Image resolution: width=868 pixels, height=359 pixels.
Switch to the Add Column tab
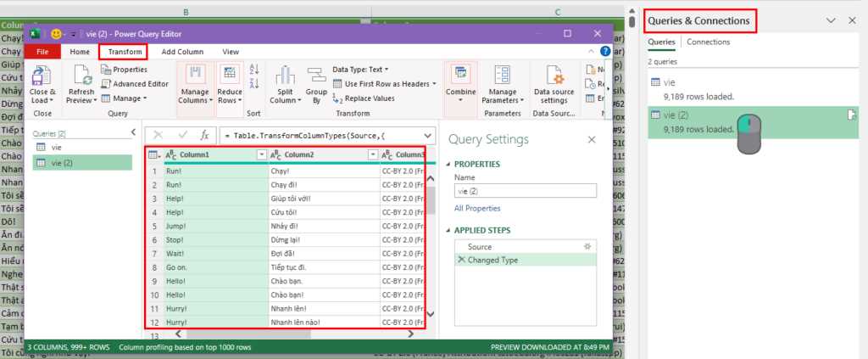point(182,52)
